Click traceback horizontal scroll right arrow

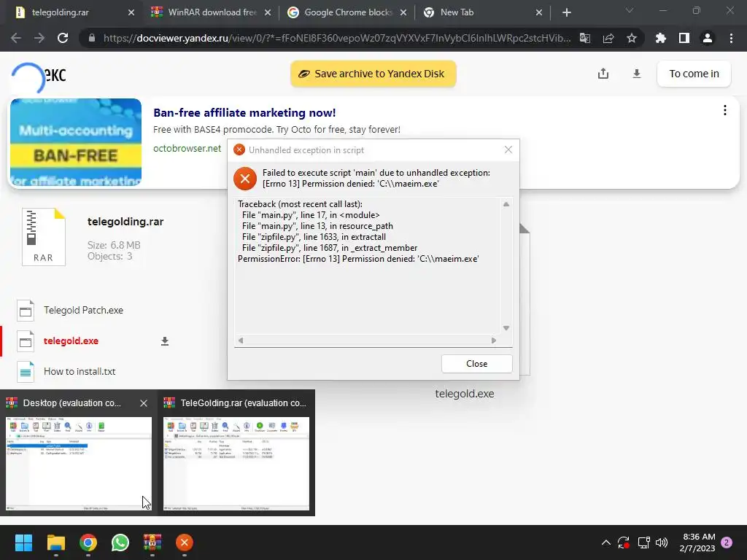[494, 340]
